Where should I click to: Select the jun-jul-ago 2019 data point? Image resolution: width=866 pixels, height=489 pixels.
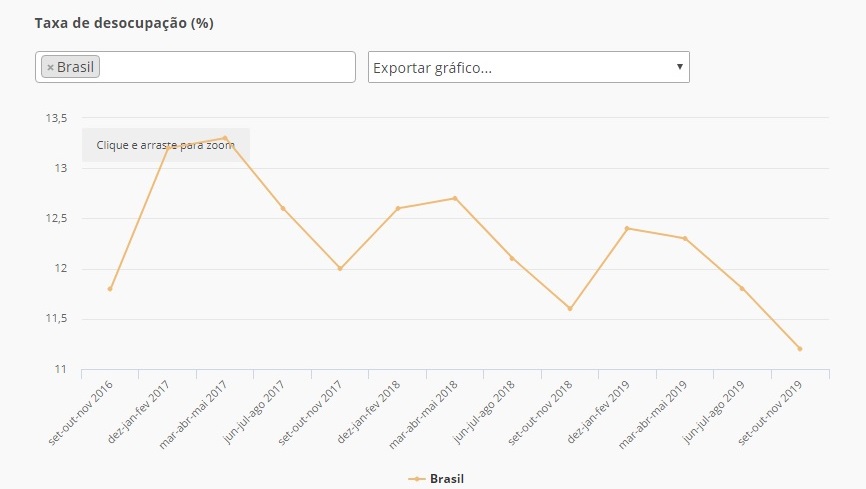[742, 288]
